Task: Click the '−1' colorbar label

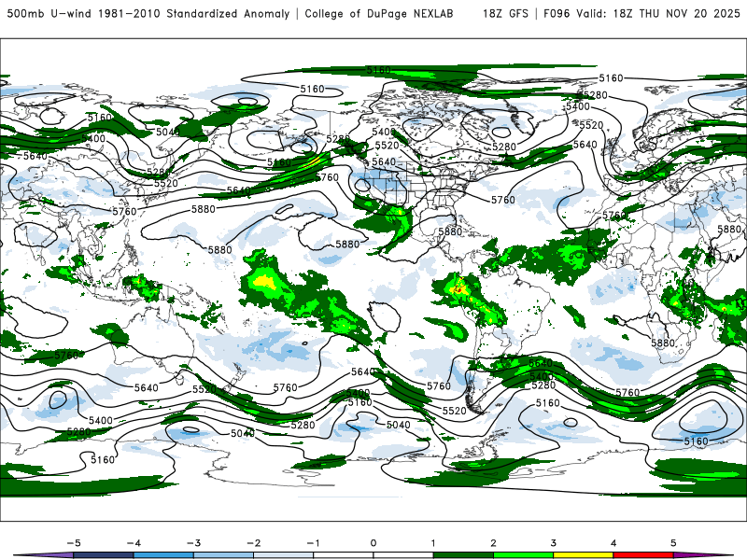Action: click(x=313, y=543)
